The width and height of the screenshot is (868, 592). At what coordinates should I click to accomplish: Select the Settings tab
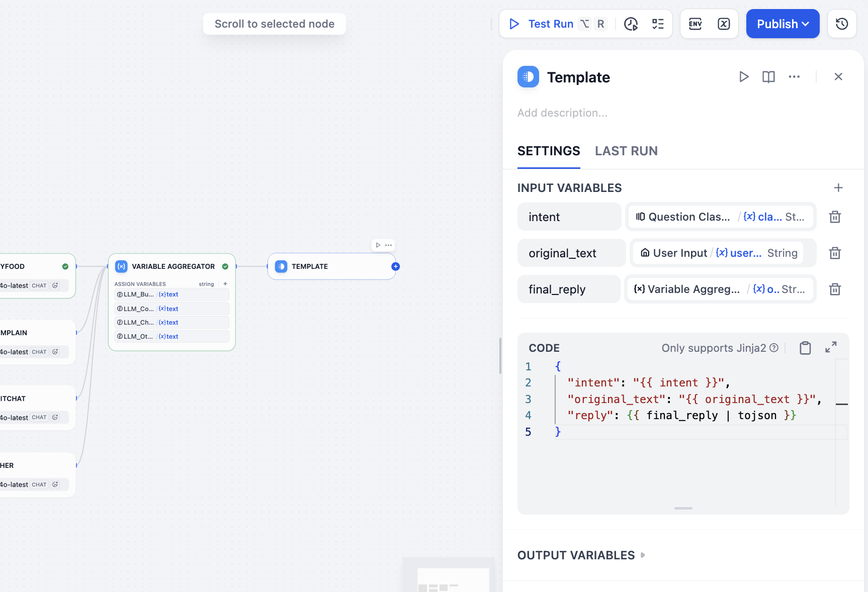coord(549,151)
